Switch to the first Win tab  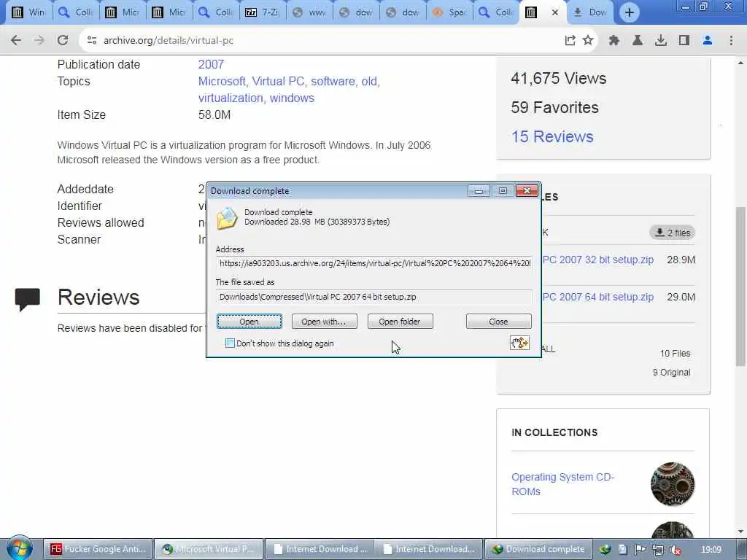(29, 12)
